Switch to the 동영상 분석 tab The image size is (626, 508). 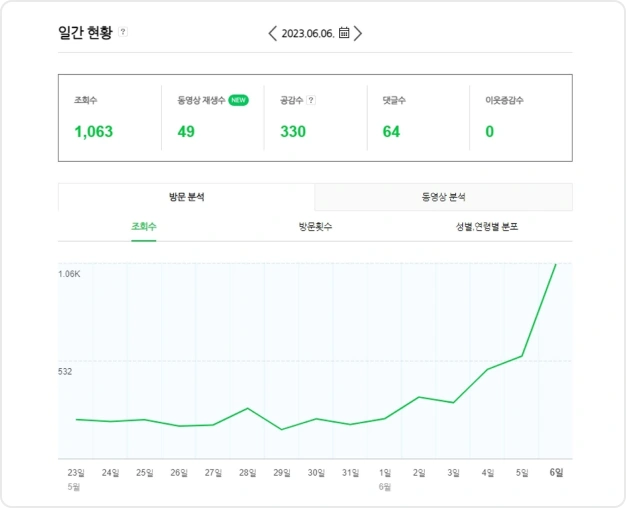click(444, 197)
